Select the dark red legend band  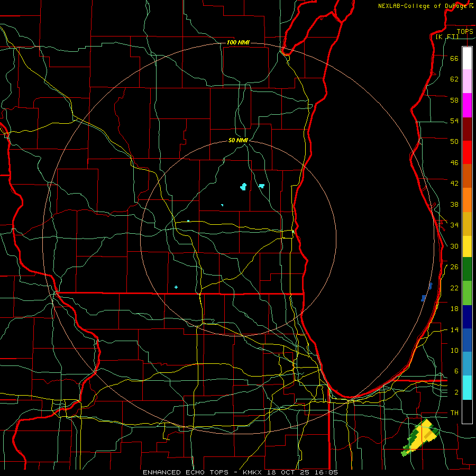pos(467,129)
